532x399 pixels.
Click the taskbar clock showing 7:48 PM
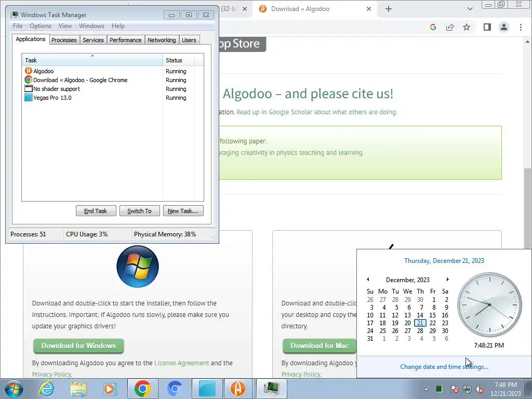pyautogui.click(x=506, y=389)
